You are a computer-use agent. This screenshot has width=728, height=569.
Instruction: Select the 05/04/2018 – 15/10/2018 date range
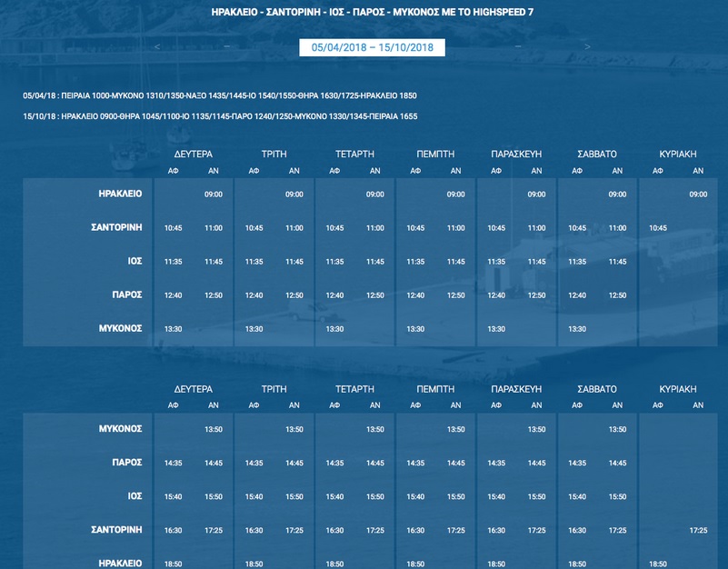click(x=372, y=47)
